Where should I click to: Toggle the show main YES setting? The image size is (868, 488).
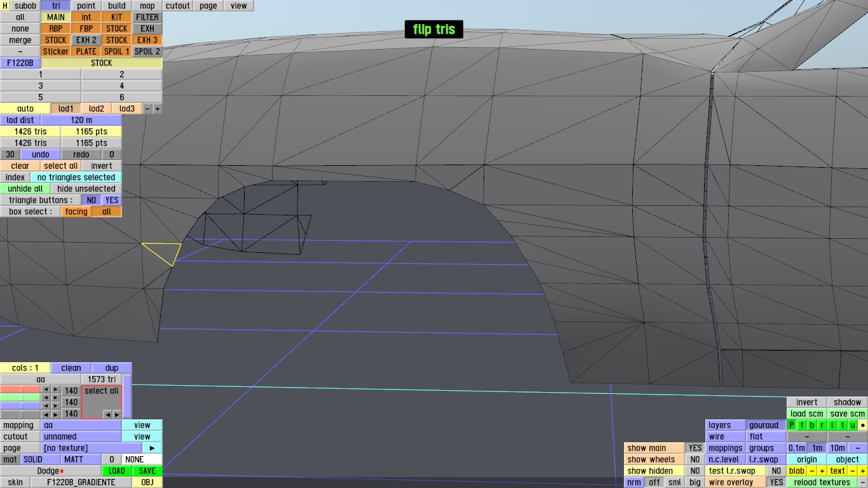click(695, 448)
